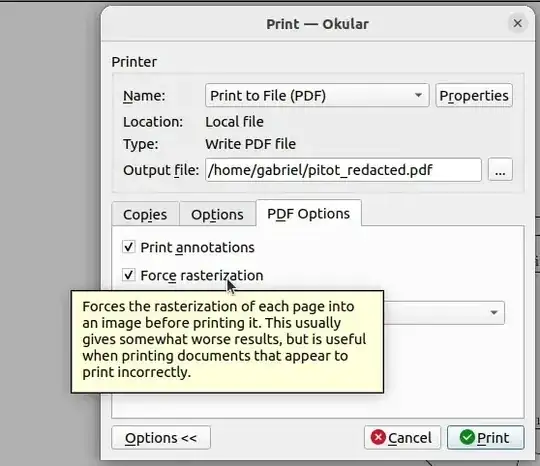Click the 'Name:' label
Viewport: 540px width, 466px height.
pyautogui.click(x=144, y=96)
